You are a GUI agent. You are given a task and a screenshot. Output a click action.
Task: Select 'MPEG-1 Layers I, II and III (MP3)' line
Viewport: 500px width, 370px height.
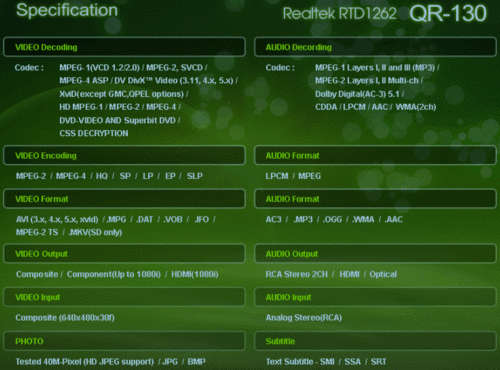(377, 68)
